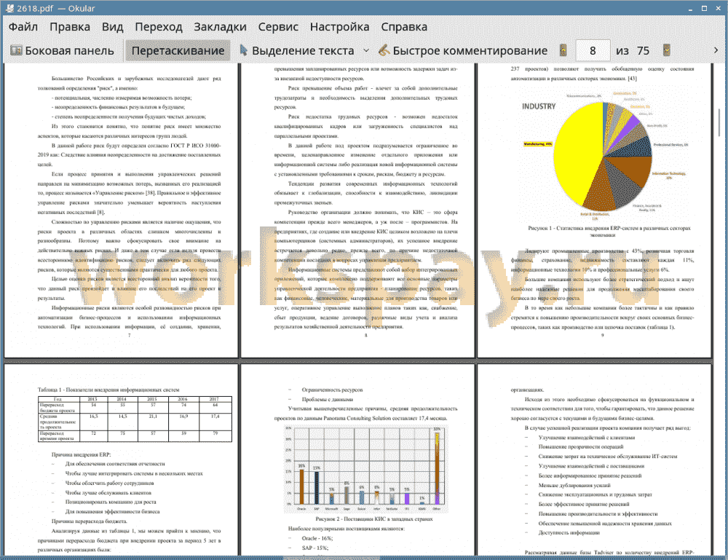Go to the next page using the toolbar arrow
This screenshot has height=560, width=728.
pyautogui.click(x=667, y=50)
